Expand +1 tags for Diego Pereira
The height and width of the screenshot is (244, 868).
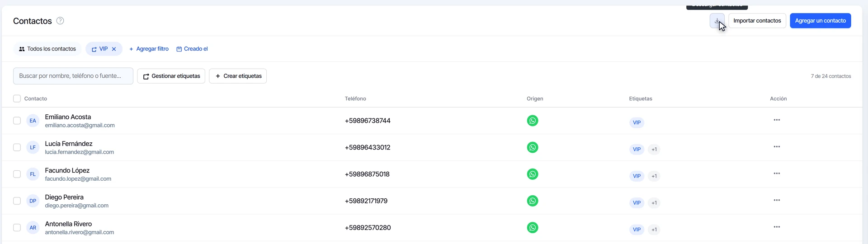(654, 203)
